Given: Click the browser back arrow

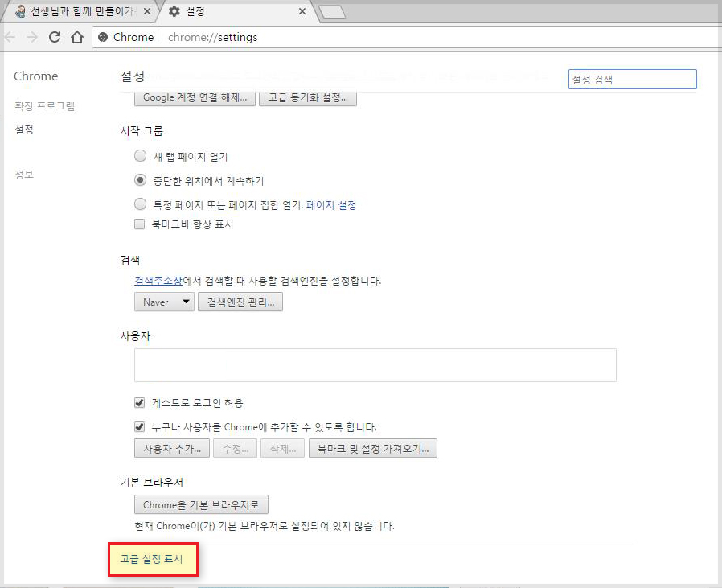Looking at the screenshot, I should 10,37.
